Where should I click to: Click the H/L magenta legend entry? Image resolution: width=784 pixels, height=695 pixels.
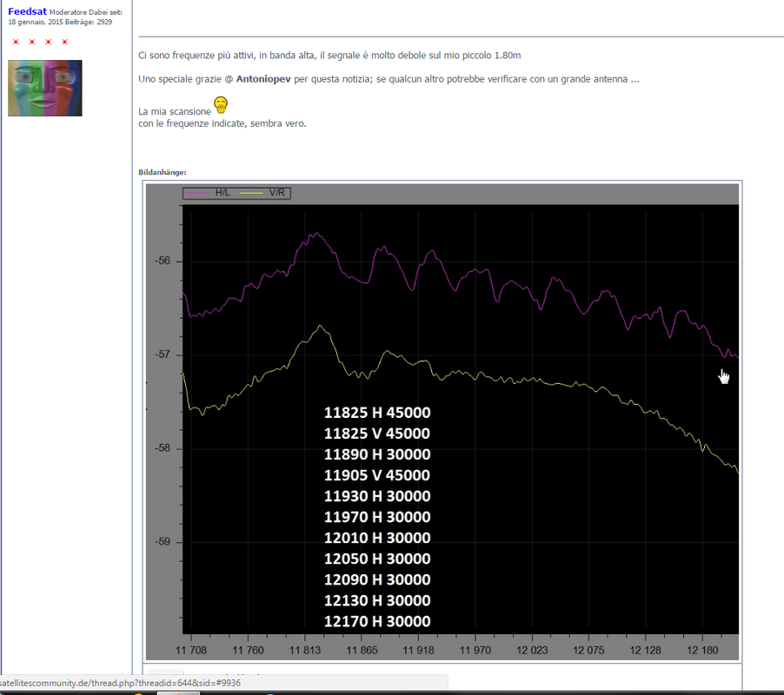click(x=207, y=193)
